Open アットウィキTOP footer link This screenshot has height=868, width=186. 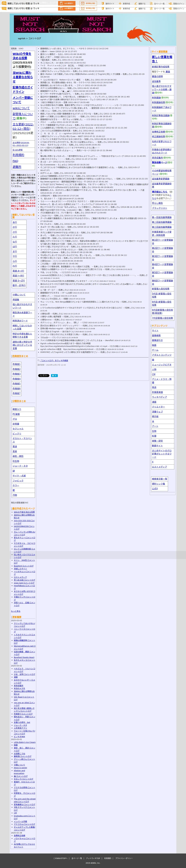93,858
